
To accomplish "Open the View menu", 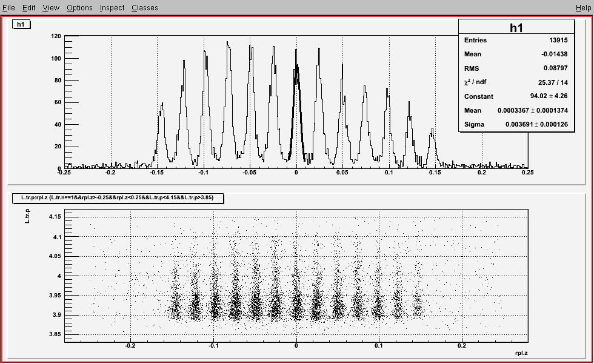I will [x=51, y=7].
